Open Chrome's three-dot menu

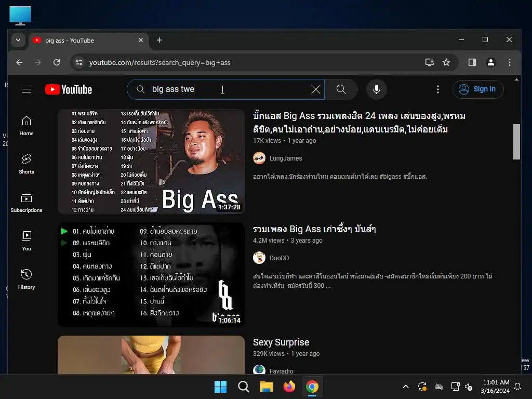509,62
